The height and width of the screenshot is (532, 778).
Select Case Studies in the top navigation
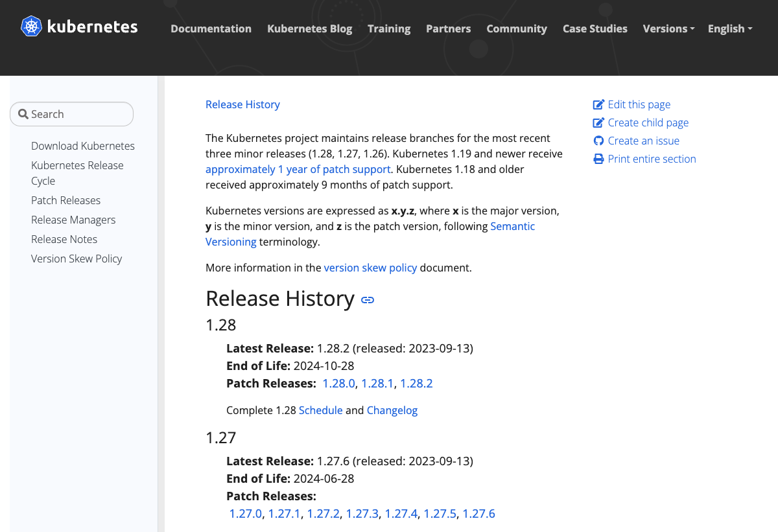[x=595, y=29]
